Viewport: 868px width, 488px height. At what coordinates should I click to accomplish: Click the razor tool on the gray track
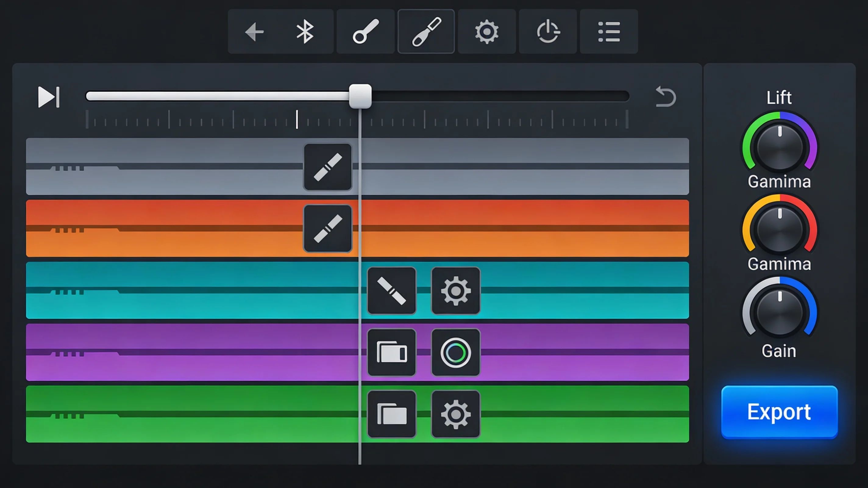click(x=328, y=167)
